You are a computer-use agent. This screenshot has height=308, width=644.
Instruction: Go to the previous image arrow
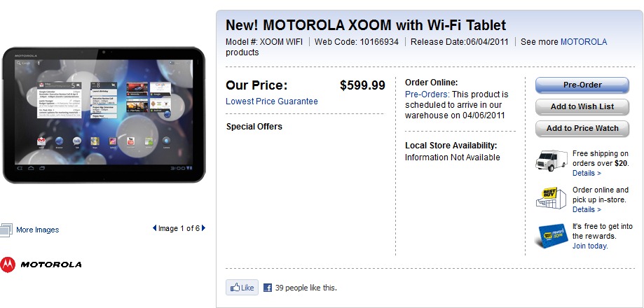click(155, 228)
